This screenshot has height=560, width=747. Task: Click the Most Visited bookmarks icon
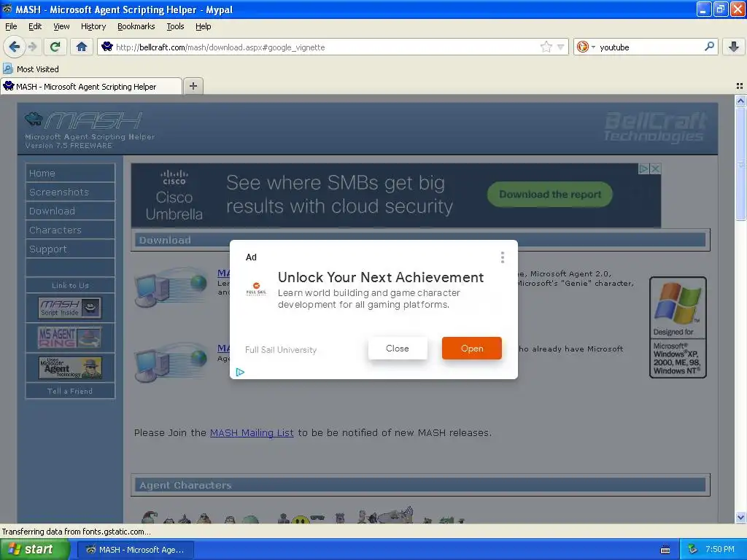click(x=7, y=69)
